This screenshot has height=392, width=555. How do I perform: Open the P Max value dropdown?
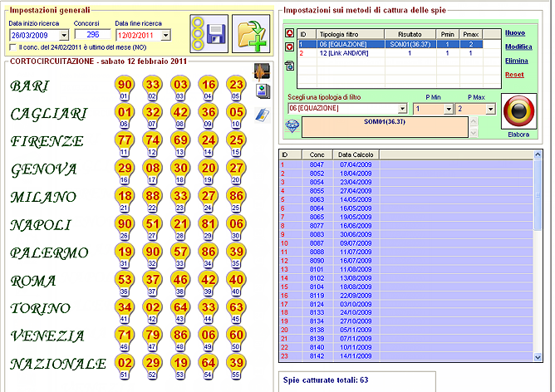tap(490, 109)
